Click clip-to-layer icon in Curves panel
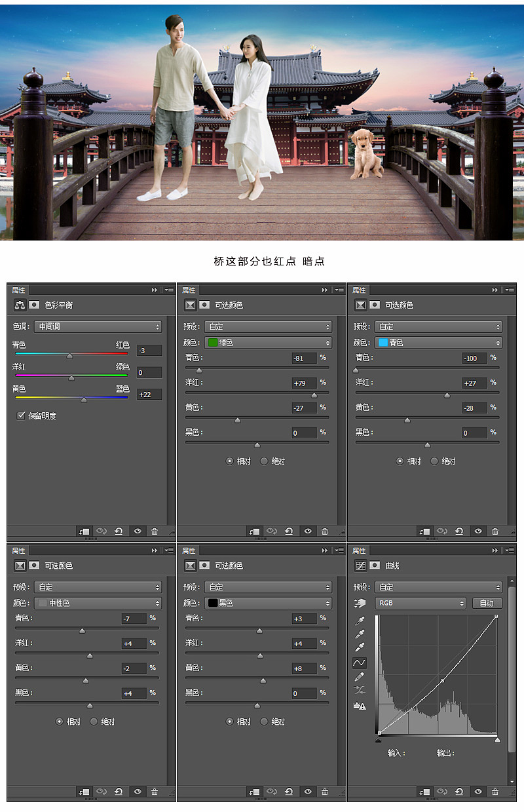Image resolution: width=524 pixels, height=812 pixels. point(424,792)
